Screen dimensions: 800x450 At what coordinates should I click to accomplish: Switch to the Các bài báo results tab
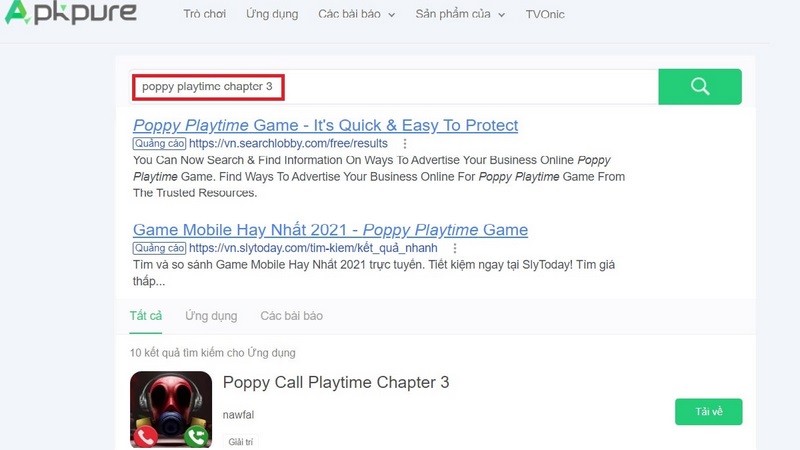[291, 316]
